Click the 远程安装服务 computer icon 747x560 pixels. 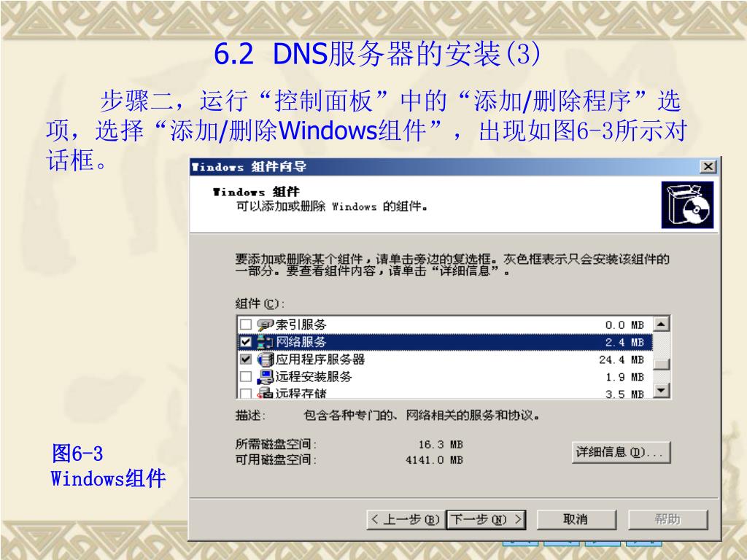pos(265,377)
